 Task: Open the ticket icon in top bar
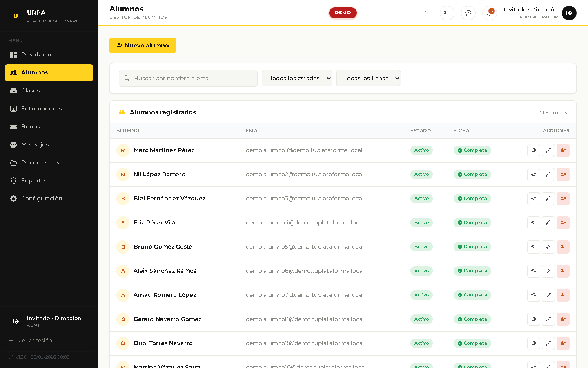(x=447, y=13)
